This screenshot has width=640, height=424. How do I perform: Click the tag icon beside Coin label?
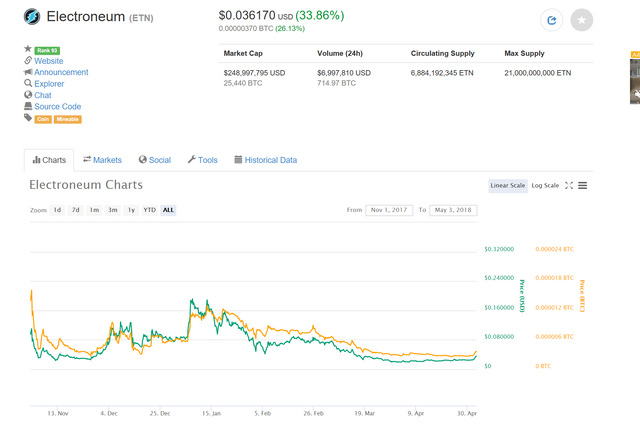coord(28,118)
